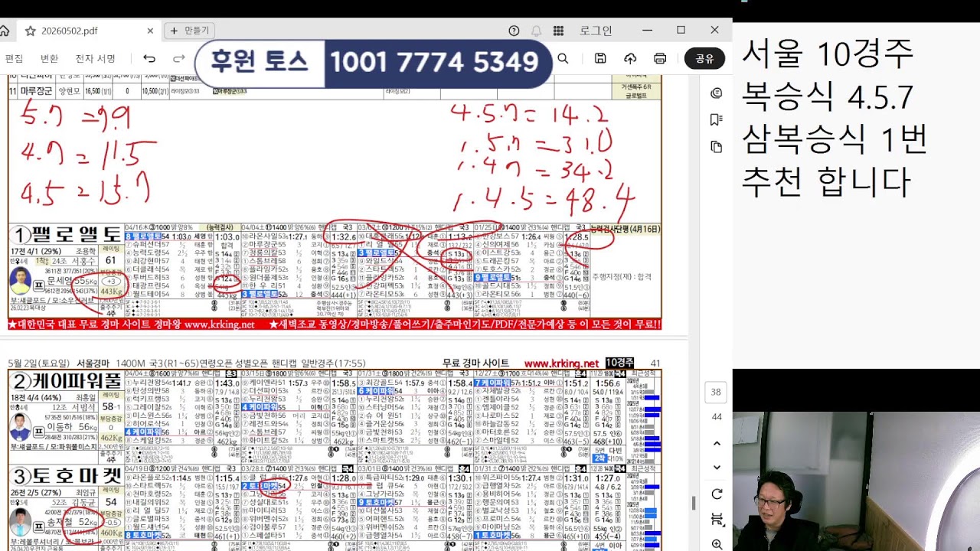Click the horse name 토호마켓
The height and width of the screenshot is (551, 980).
coord(77,478)
